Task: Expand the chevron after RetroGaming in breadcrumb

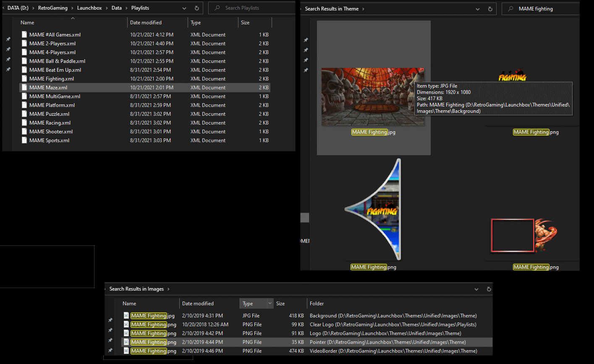Action: click(72, 8)
